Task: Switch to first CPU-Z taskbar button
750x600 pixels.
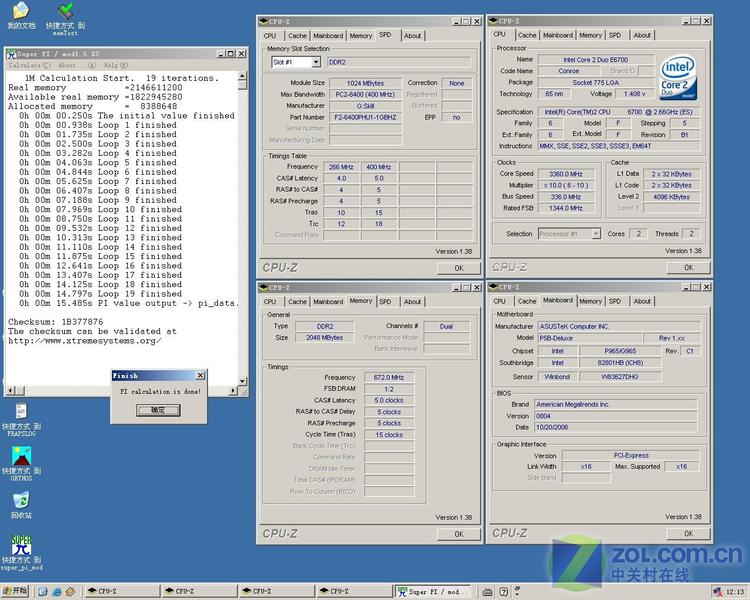Action: pyautogui.click(x=121, y=592)
